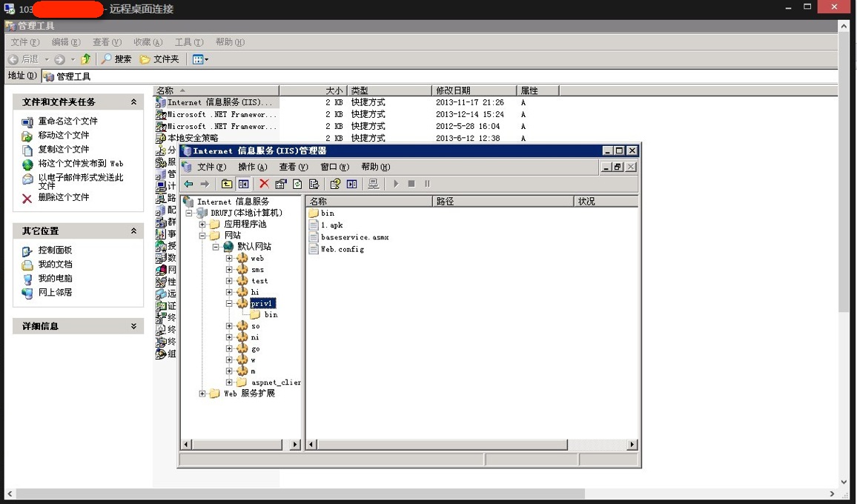Image resolution: width=857 pixels, height=504 pixels.
Task: Click the address bar field
Action: [440, 76]
